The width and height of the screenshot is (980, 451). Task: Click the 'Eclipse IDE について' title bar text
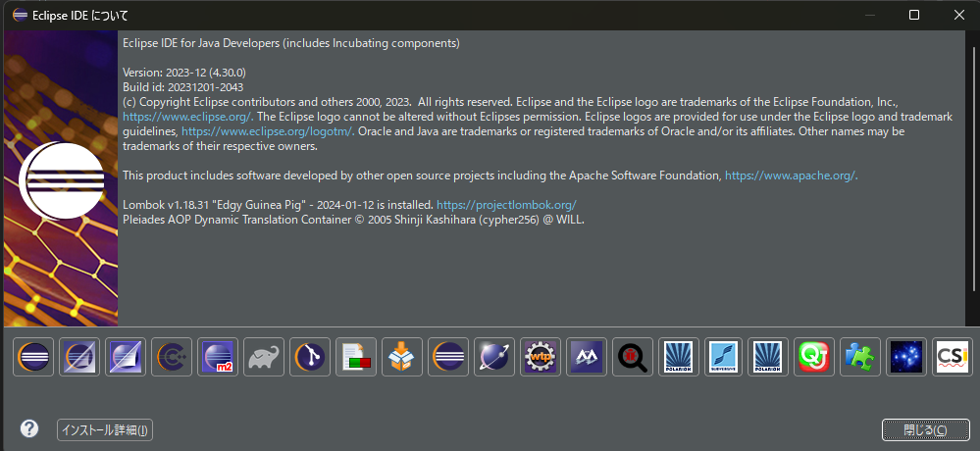click(x=80, y=16)
